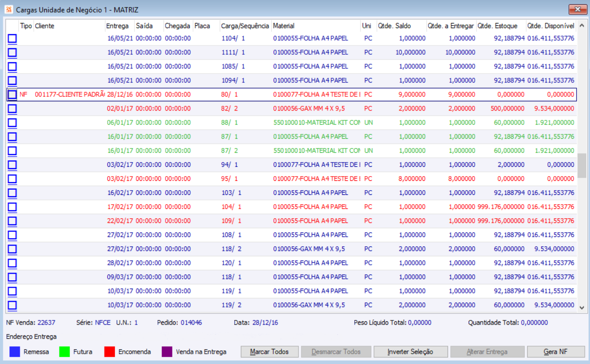Viewport: 590px width, 364px height.
Task: Click the Marcar Todos button
Action: [269, 352]
